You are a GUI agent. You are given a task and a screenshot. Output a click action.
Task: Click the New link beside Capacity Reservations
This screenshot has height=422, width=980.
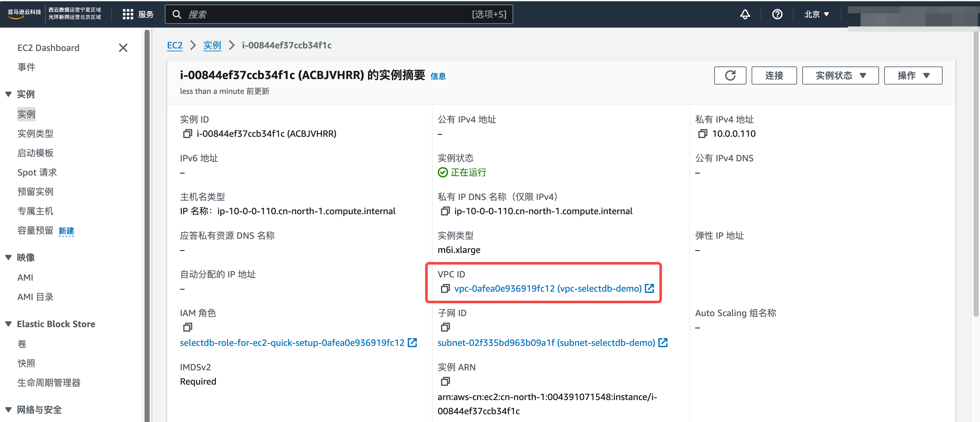pos(66,231)
